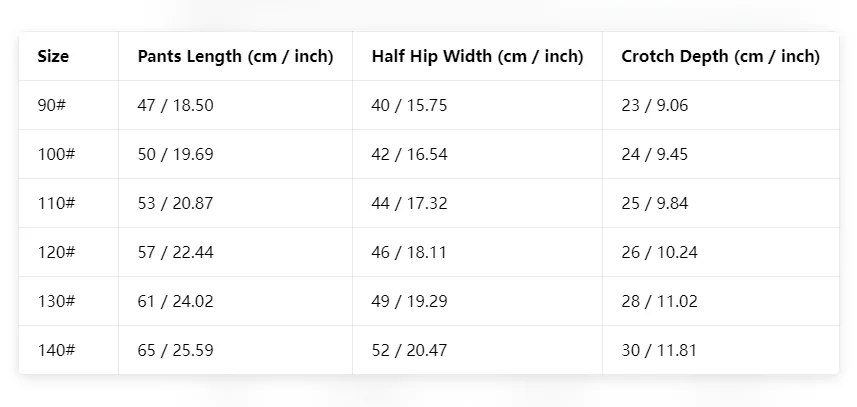Select the 100# size row label
Viewport: 857px width, 407px height.
(56, 154)
